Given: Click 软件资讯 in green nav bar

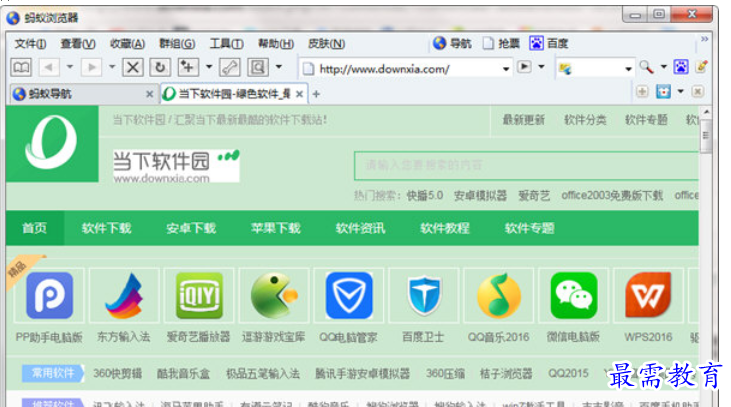Looking at the screenshot, I should point(360,228).
